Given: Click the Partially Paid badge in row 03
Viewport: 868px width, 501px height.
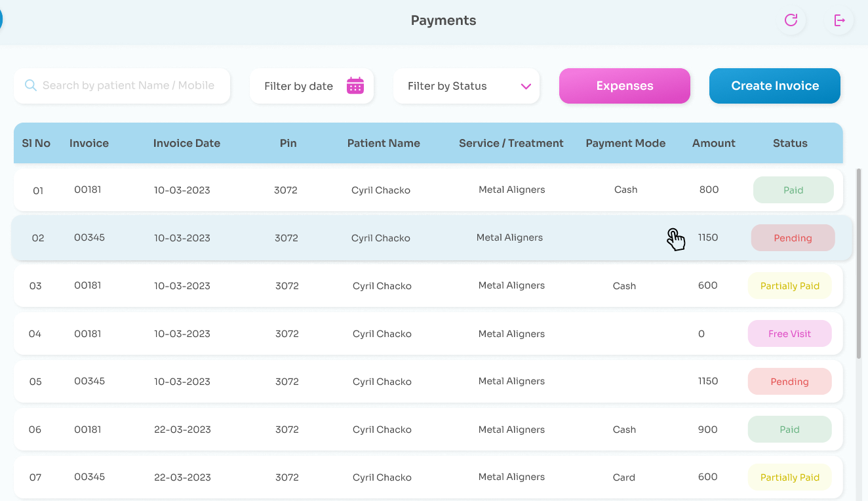Looking at the screenshot, I should 789,285.
